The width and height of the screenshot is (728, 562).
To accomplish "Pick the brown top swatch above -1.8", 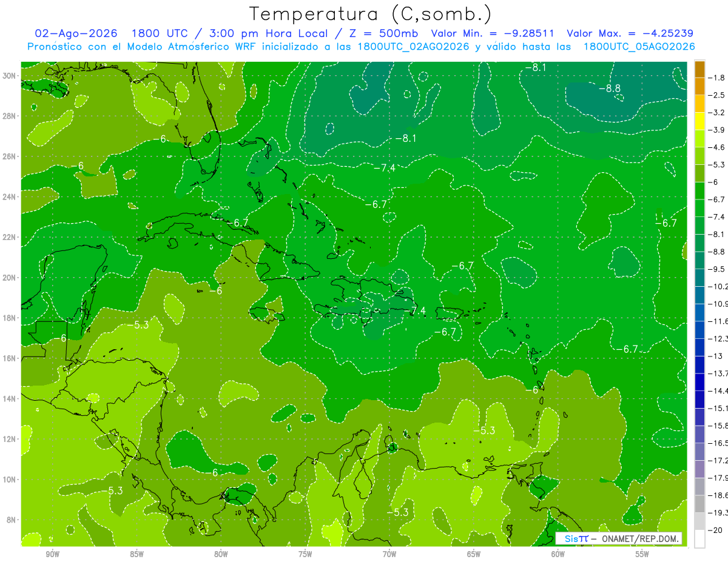I will [699, 69].
